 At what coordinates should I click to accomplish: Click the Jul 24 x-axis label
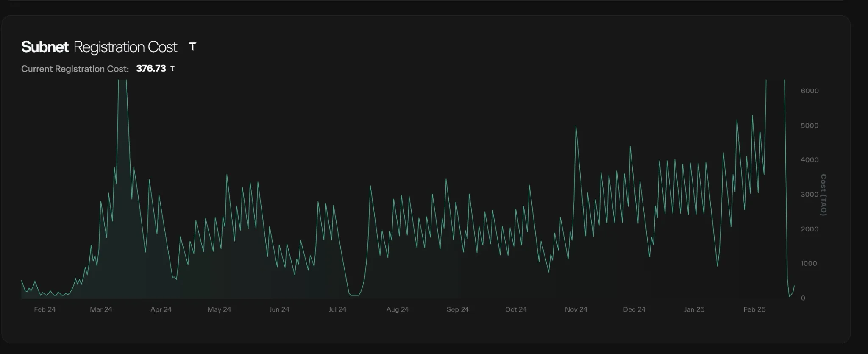point(337,309)
